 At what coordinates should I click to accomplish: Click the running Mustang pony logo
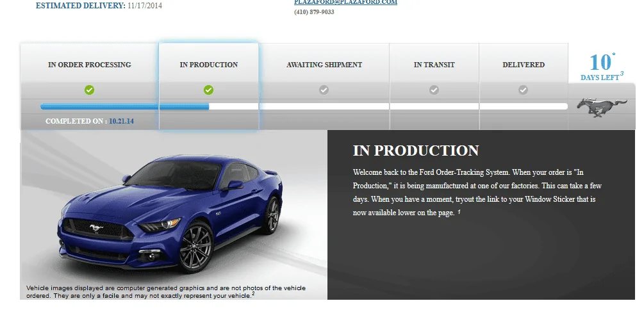pyautogui.click(x=602, y=108)
